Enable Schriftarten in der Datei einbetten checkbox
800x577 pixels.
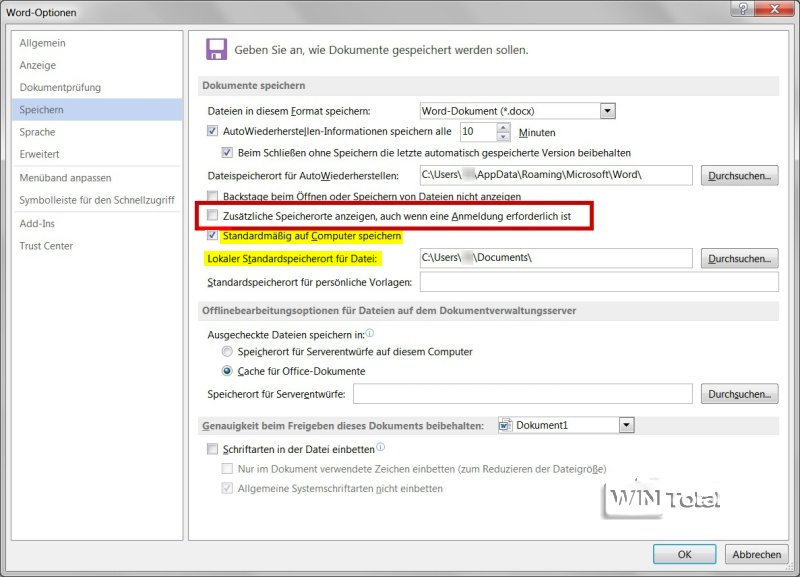(212, 449)
